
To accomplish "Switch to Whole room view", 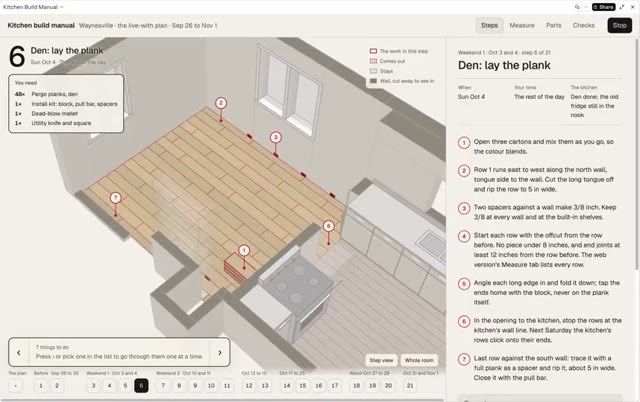I will [x=419, y=360].
